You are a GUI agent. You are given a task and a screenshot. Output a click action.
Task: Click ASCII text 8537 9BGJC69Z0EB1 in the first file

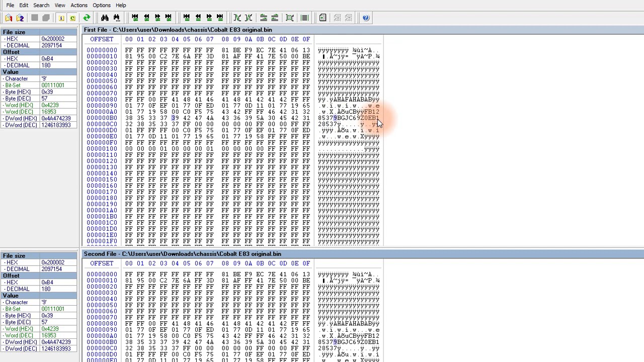tap(349, 118)
